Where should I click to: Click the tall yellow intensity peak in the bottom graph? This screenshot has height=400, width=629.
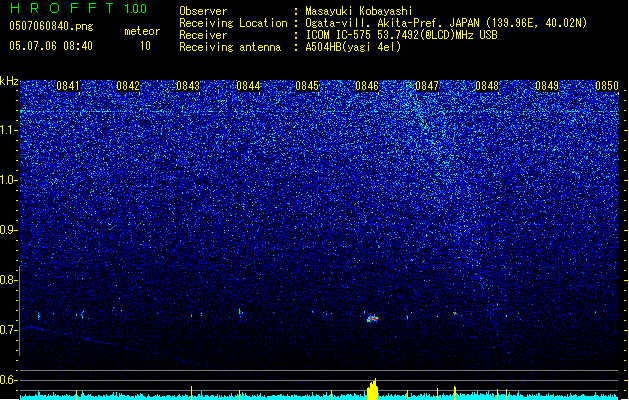click(373, 389)
